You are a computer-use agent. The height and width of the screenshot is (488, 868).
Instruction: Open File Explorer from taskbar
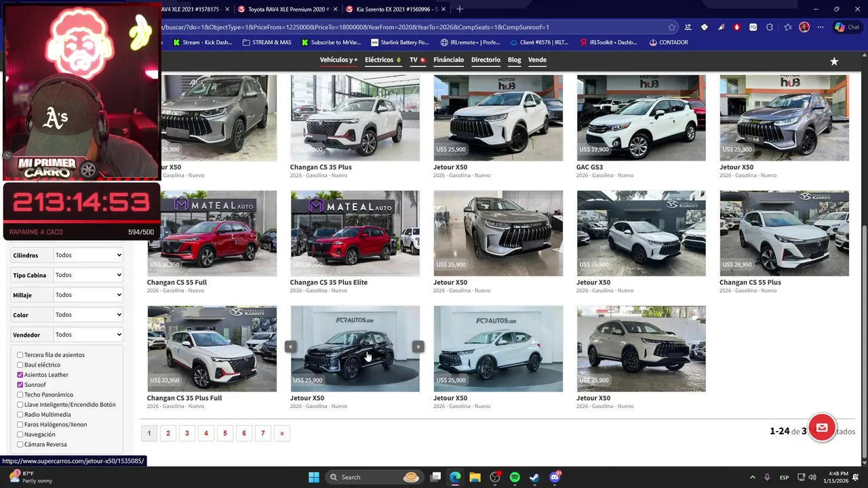pos(475,477)
